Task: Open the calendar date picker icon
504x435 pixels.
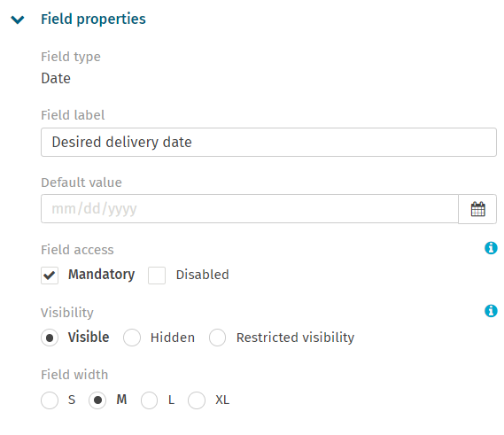Action: tap(477, 209)
